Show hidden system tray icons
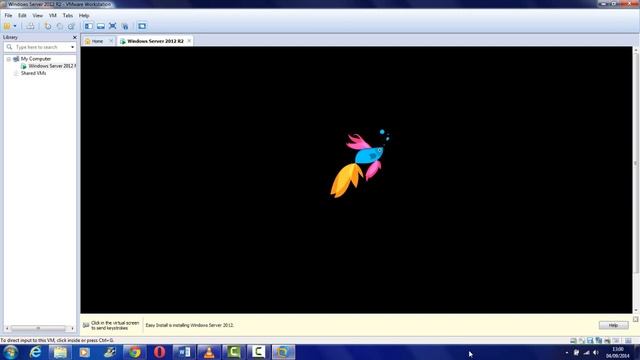The image size is (640, 360). tap(567, 353)
